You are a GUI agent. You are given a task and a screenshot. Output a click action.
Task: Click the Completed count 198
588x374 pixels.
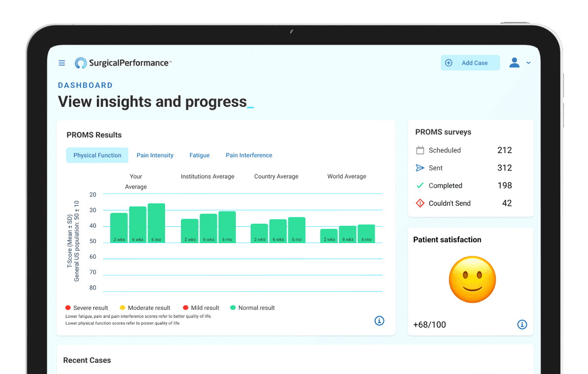tap(504, 185)
